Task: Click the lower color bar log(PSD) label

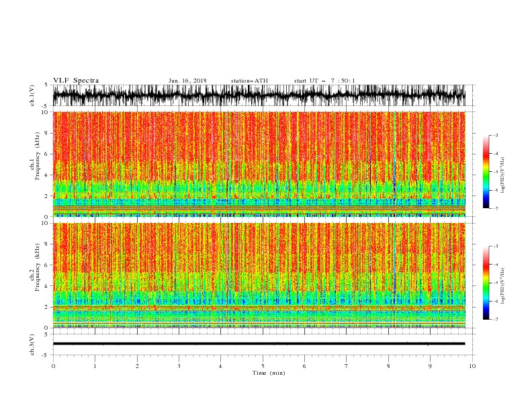Action: click(503, 286)
